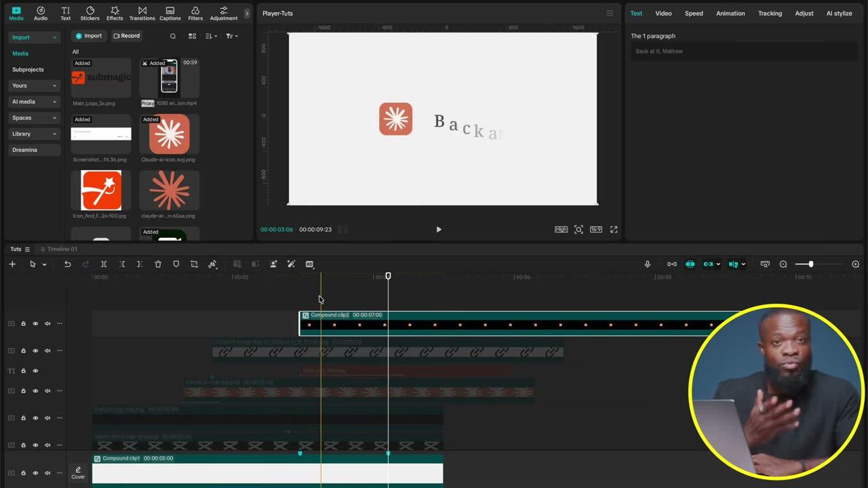Start voiceover recording with microphone icon
This screenshot has width=868, height=488.
tap(648, 264)
